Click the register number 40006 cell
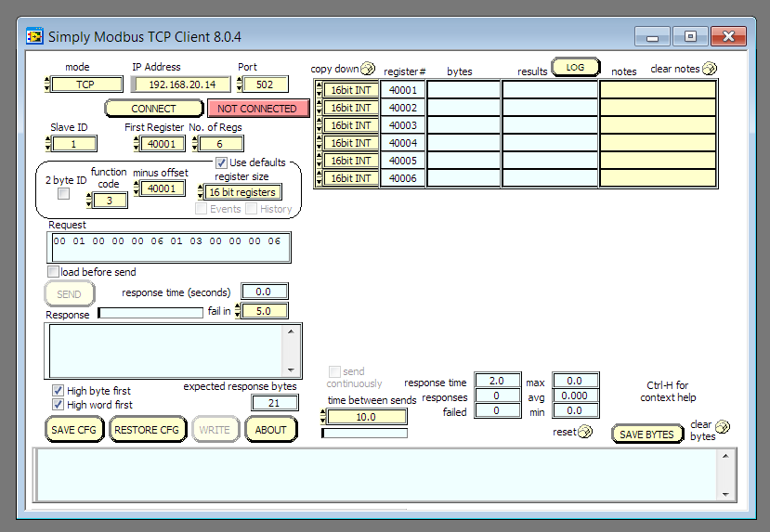Viewport: 770px width, 532px height. click(x=403, y=178)
